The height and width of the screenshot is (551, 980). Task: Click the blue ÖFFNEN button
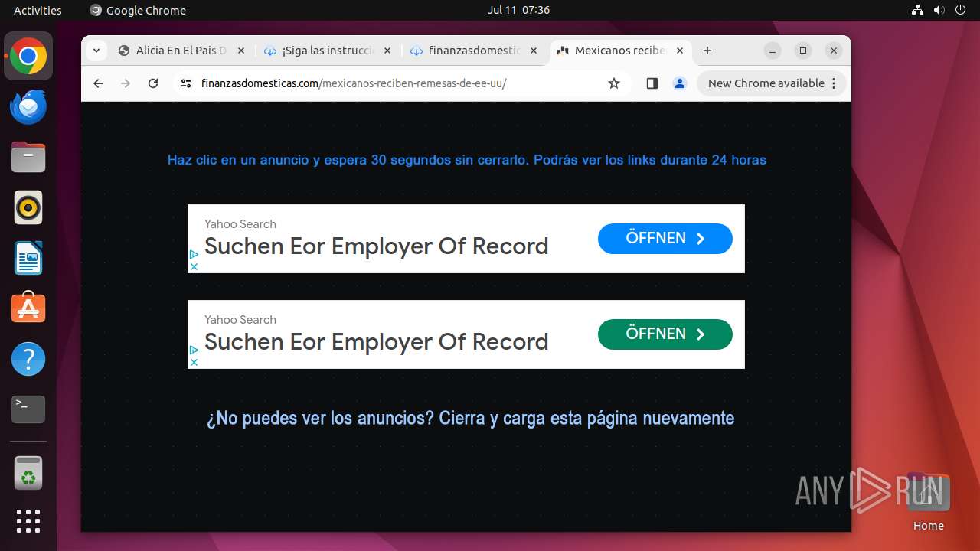(x=665, y=238)
